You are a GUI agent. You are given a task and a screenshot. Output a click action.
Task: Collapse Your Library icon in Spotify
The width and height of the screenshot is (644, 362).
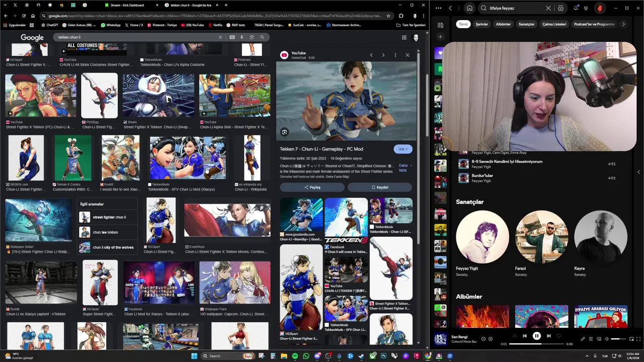tap(440, 25)
